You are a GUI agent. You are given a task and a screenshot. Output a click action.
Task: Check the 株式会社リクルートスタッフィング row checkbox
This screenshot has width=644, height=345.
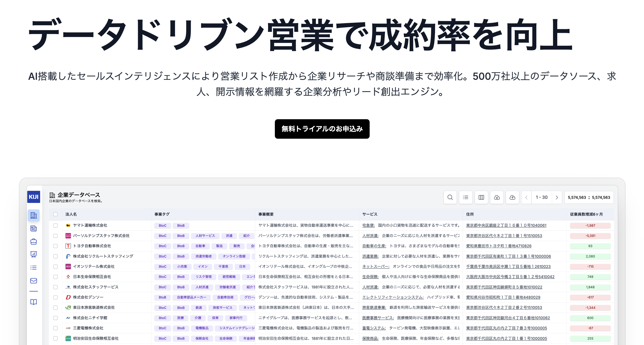point(55,256)
